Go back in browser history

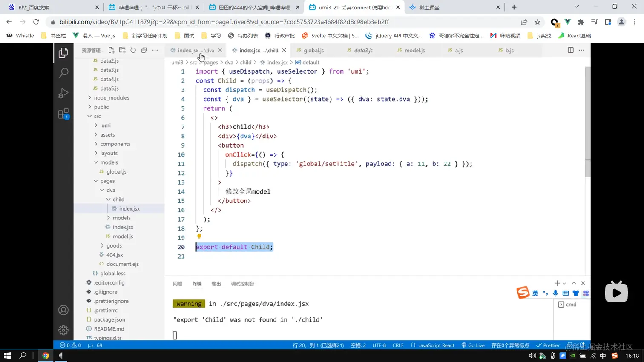9,22
